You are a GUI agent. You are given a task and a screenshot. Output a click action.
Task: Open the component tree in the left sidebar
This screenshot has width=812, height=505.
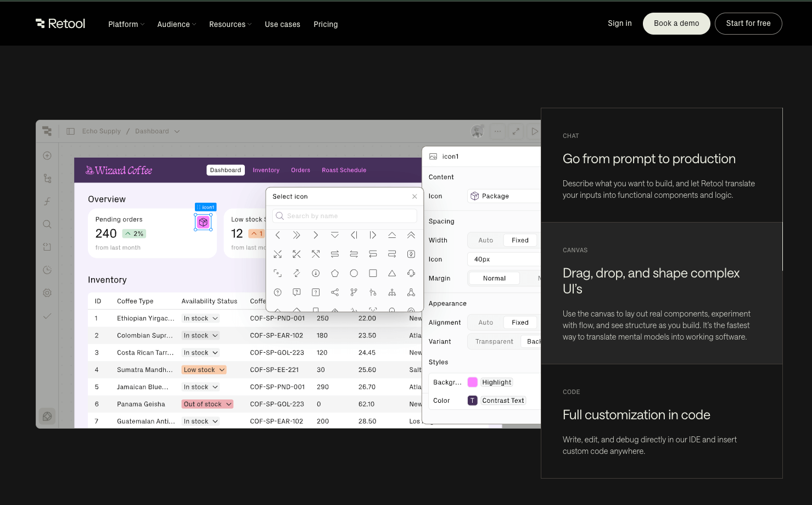pos(47,178)
